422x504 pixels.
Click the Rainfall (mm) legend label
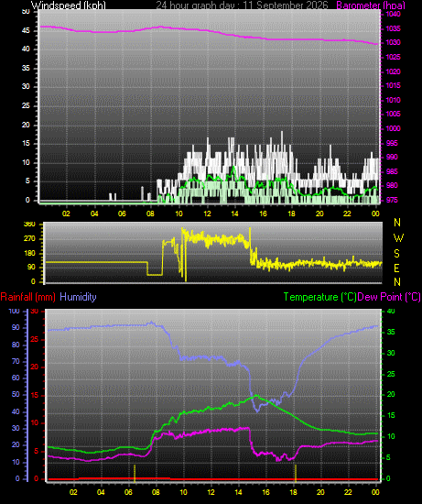[x=28, y=297]
